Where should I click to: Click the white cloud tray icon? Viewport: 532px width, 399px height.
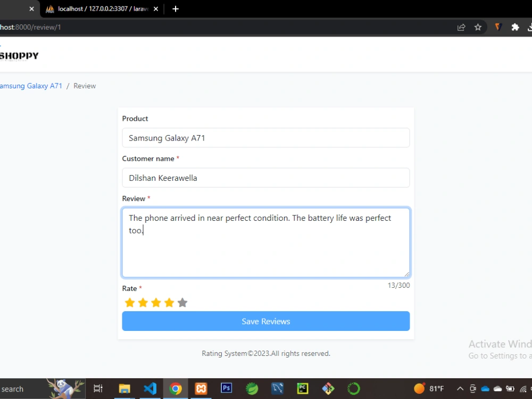498,389
